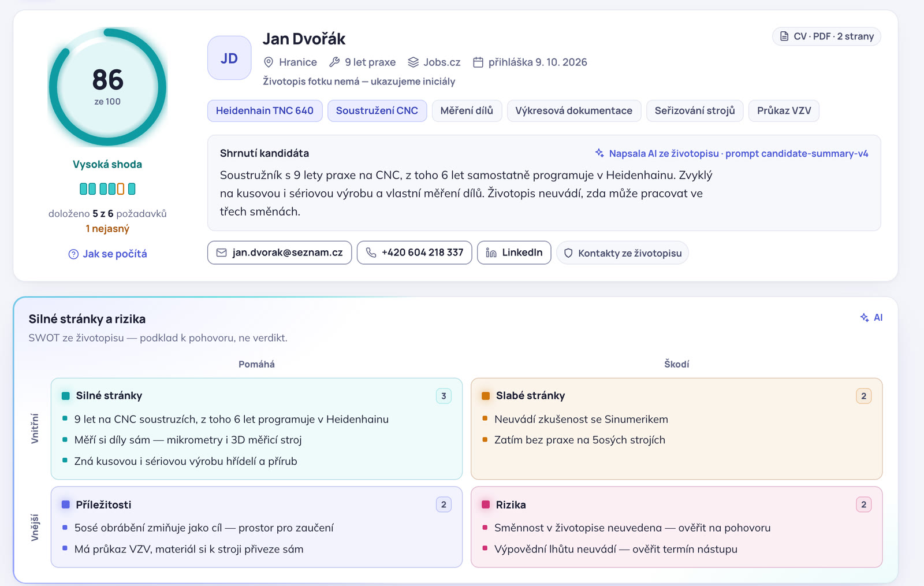
Task: Click the count badge 2 in Příležitosti
Action: pos(444,505)
